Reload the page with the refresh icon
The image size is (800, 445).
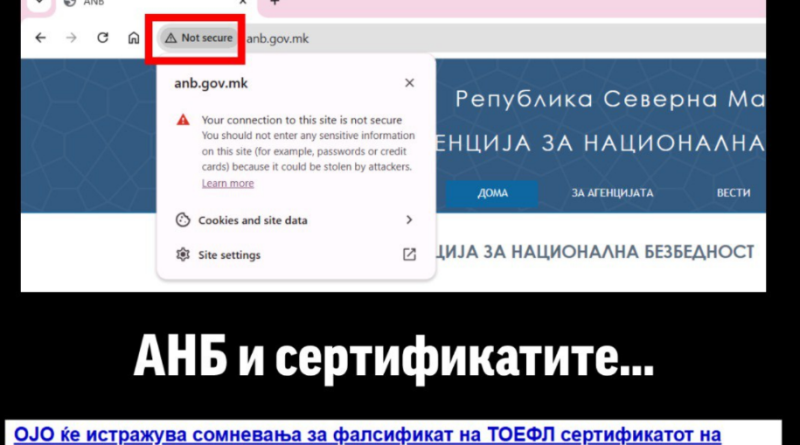103,38
